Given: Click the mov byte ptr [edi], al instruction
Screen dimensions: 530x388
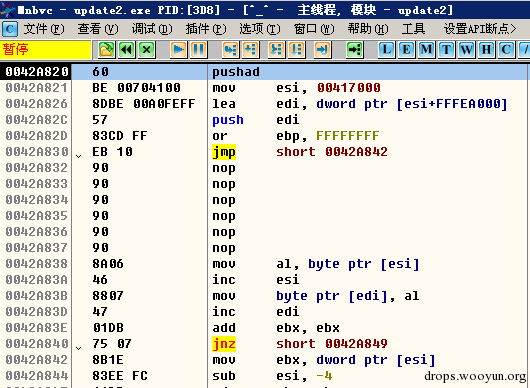Looking at the screenshot, I should coord(316,296).
